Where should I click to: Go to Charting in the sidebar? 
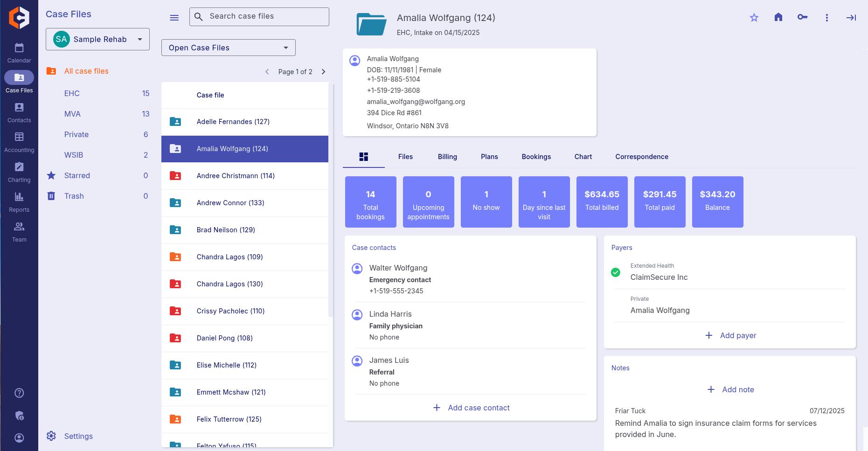(x=19, y=172)
